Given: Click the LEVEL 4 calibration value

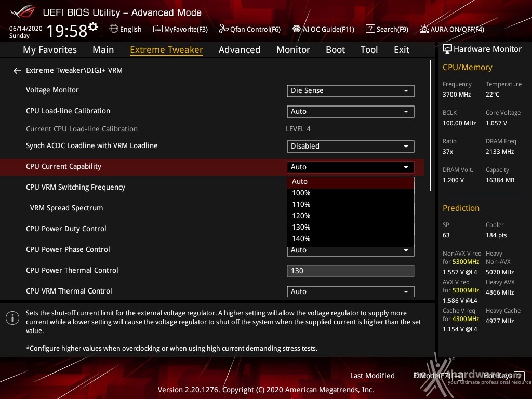Looking at the screenshot, I should (298, 129).
